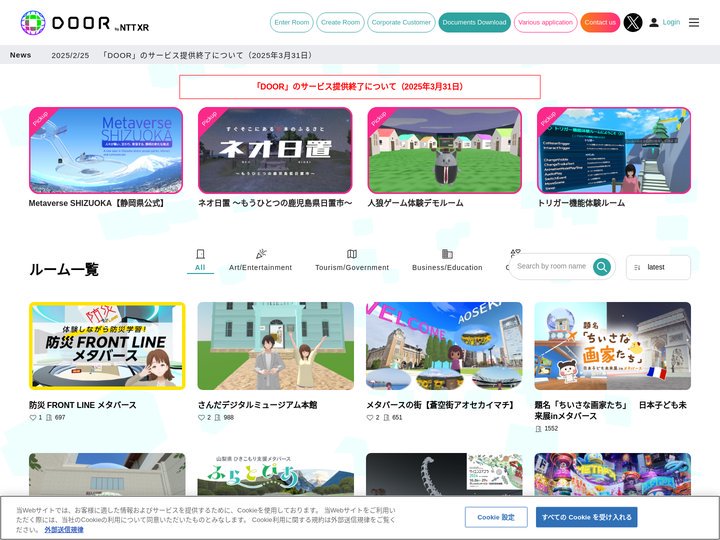
Task: Click the building icon for Business/Education
Action: coord(447,254)
